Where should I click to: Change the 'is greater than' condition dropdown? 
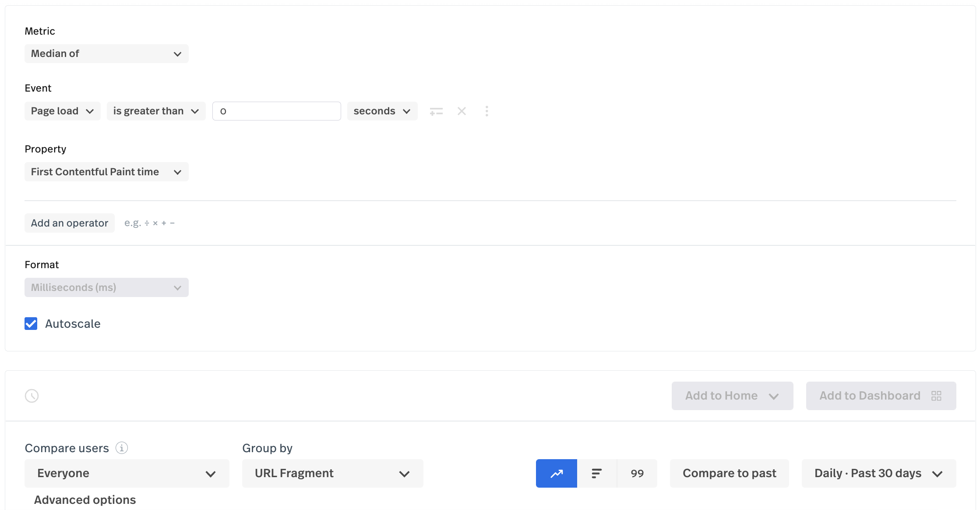point(156,111)
